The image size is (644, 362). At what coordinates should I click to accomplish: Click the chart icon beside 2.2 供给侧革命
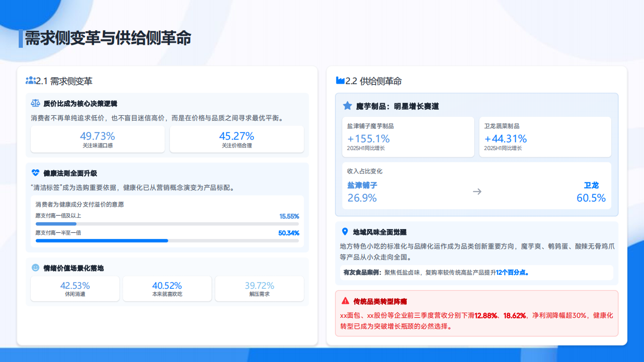pyautogui.click(x=339, y=81)
